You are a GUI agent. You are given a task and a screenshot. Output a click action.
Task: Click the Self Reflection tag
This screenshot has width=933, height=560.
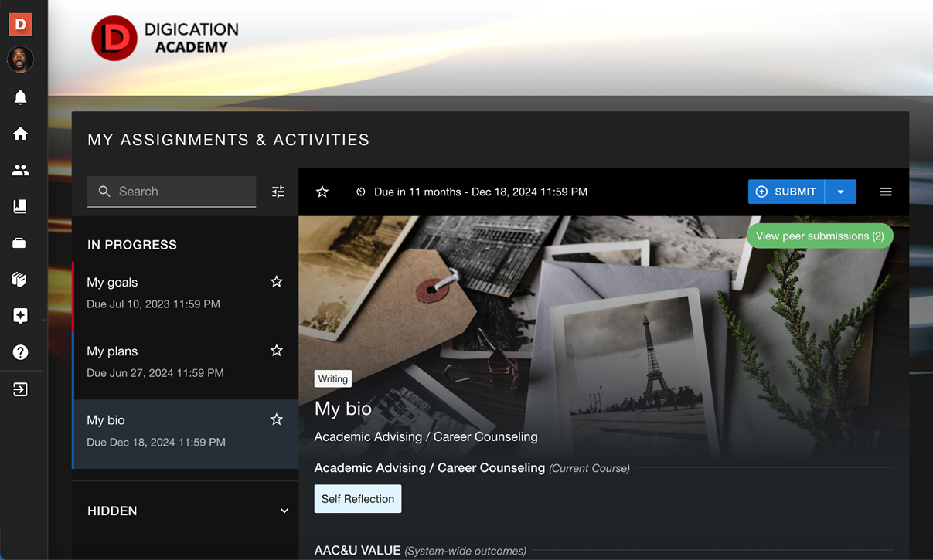pyautogui.click(x=358, y=499)
